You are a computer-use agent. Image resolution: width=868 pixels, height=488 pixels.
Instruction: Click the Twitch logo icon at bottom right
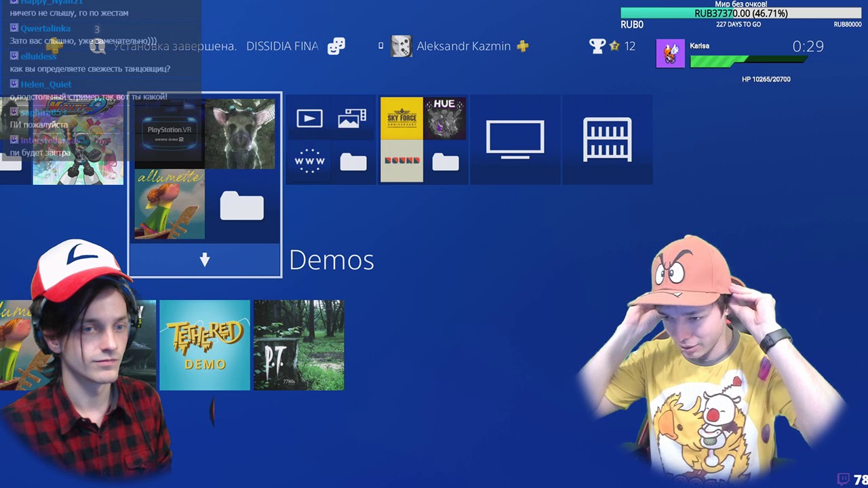844,479
